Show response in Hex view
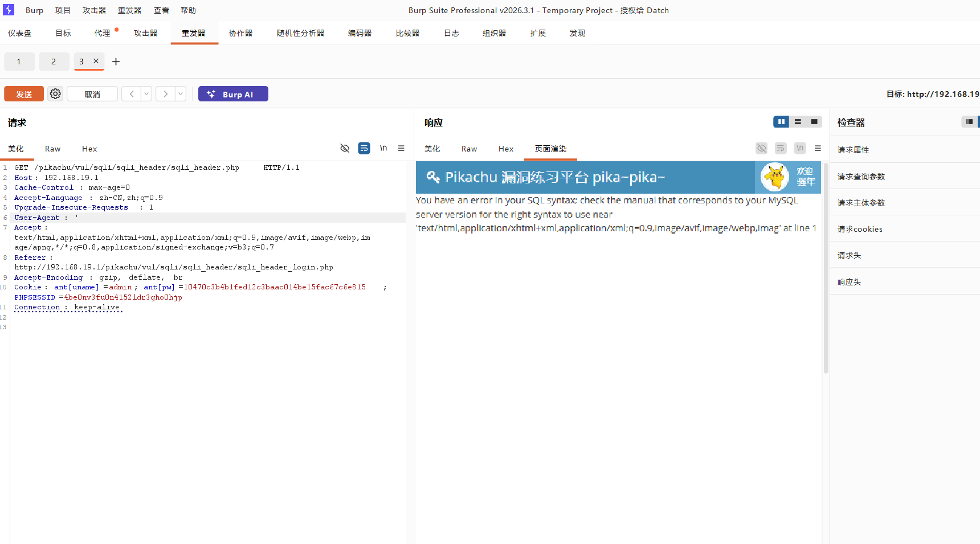Image resolution: width=980 pixels, height=544 pixels. 506,149
